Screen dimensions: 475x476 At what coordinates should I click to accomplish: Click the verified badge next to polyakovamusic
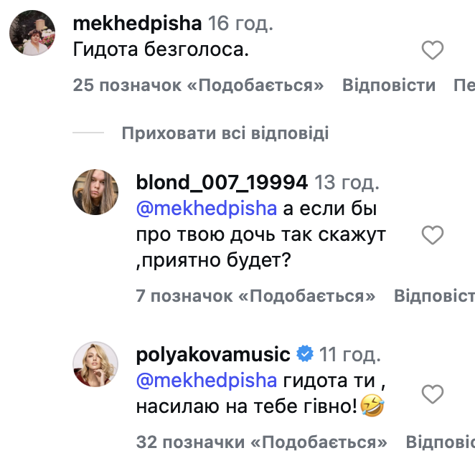click(304, 354)
